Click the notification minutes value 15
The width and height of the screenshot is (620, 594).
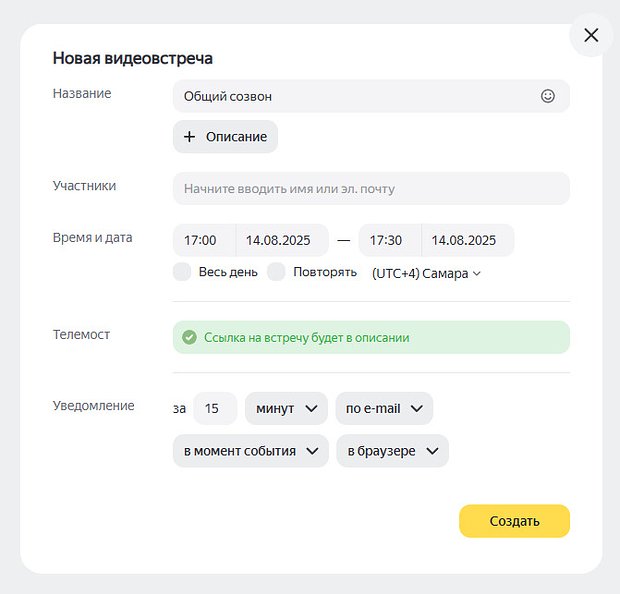[215, 409]
